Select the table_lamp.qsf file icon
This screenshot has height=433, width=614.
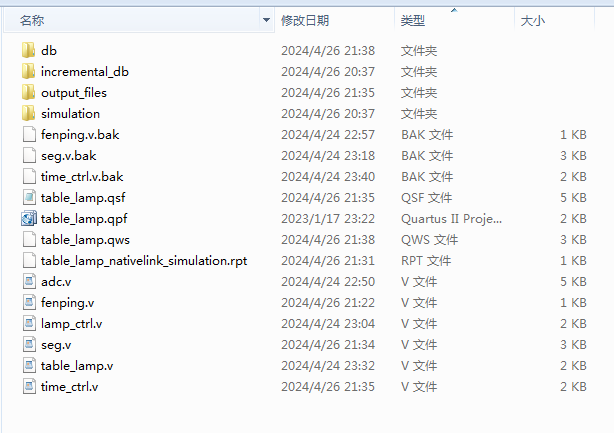pyautogui.click(x=29, y=198)
